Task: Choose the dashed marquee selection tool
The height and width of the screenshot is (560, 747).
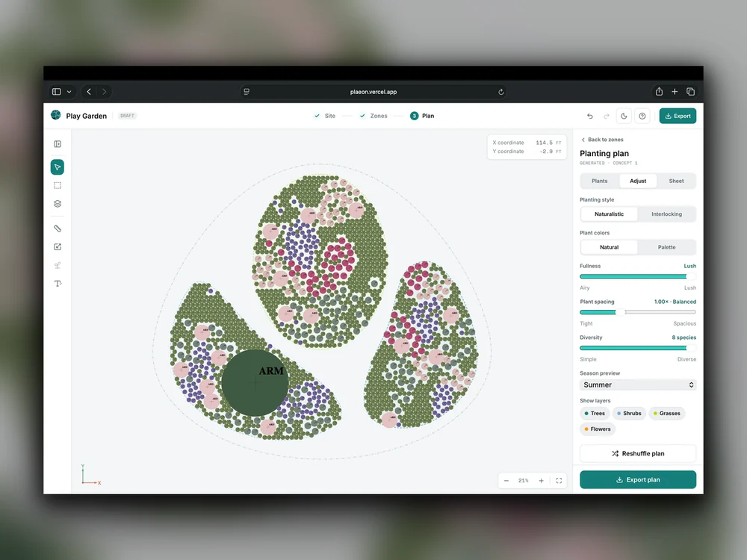Action: point(58,185)
